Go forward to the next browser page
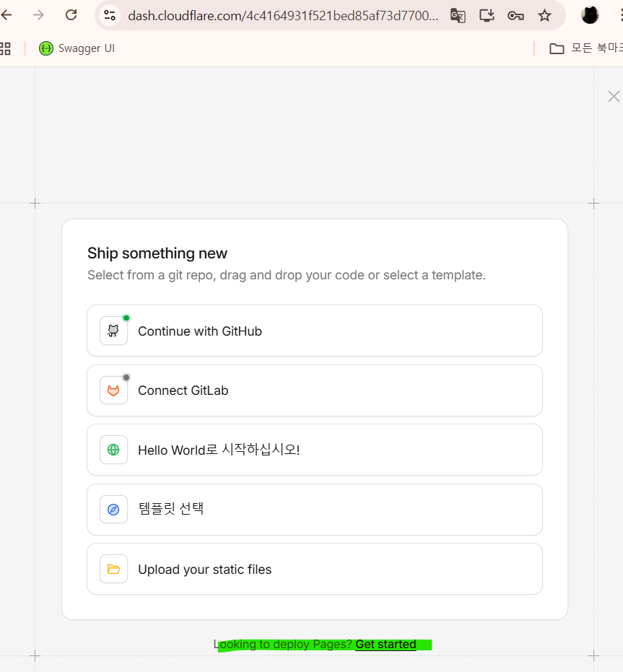Viewport: 623px width, 672px height. (38, 15)
